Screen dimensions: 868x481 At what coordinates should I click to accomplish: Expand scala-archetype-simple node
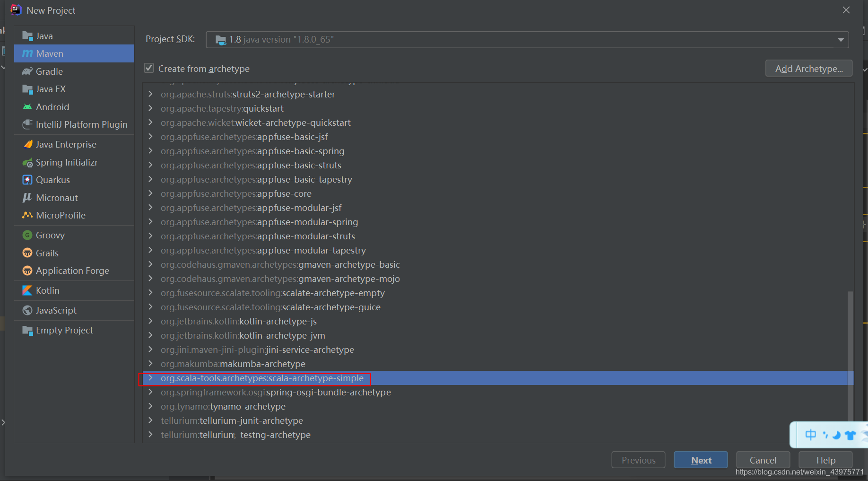pyautogui.click(x=150, y=378)
